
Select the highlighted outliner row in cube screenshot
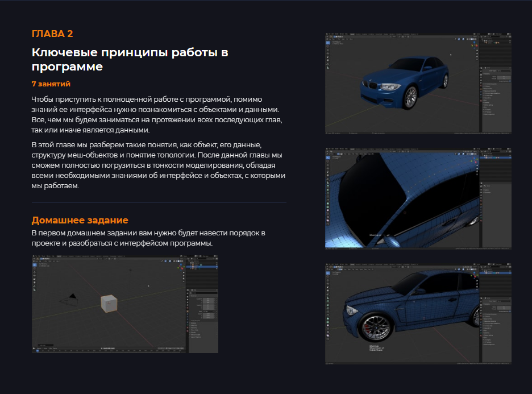click(202, 266)
